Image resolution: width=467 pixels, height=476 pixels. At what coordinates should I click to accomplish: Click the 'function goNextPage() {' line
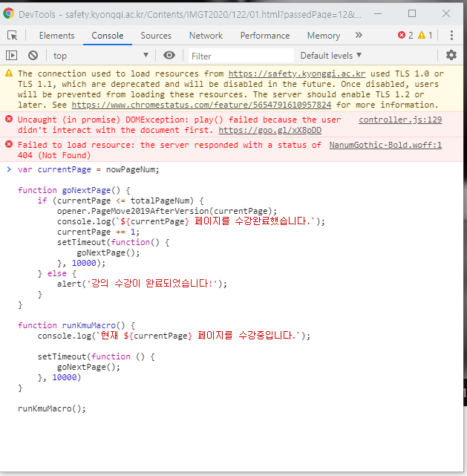tap(74, 190)
